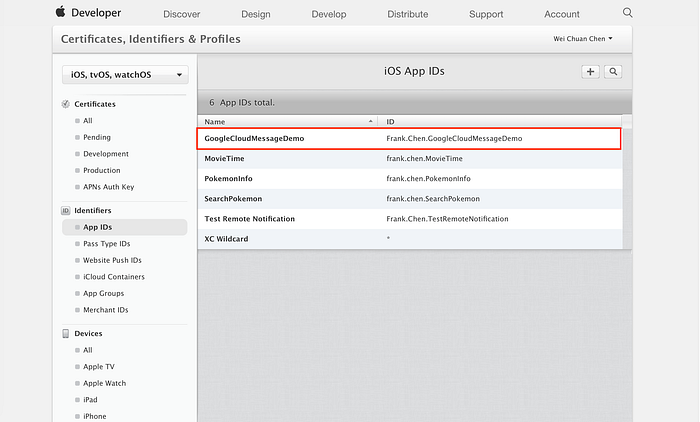Click the Certificates section icon
This screenshot has width=700, height=422.
66,104
